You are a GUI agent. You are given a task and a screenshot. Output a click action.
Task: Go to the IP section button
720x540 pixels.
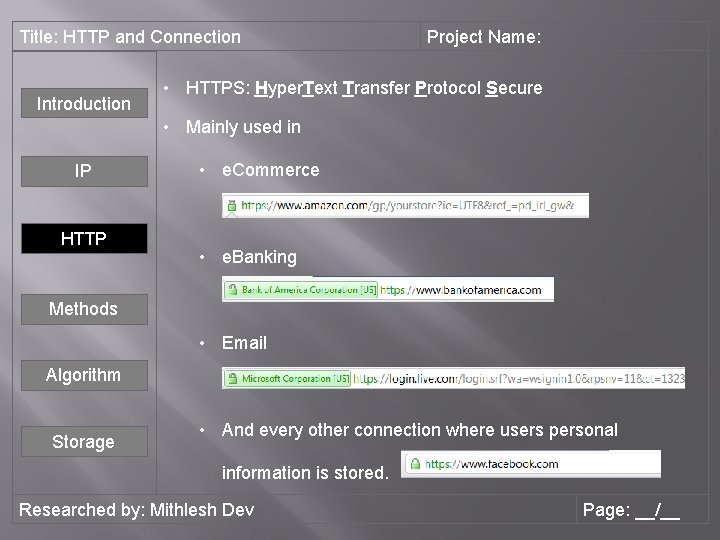84,171
